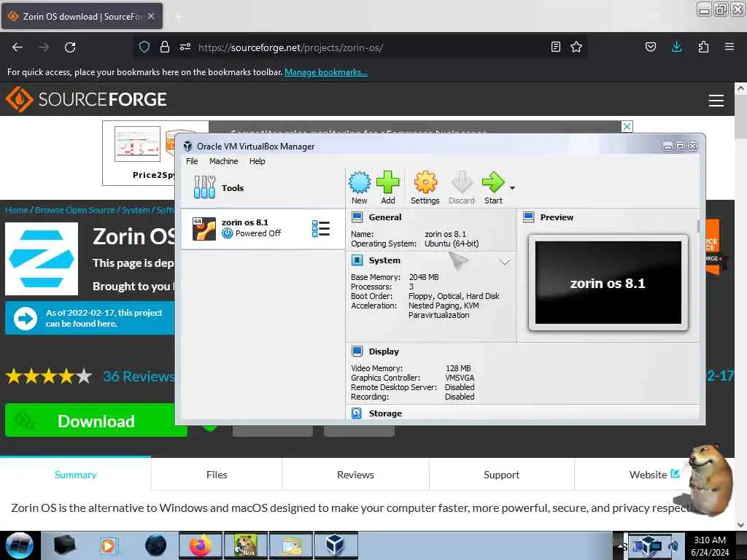Click the green Download button
Viewport: 747px width, 560px height.
pos(96,421)
